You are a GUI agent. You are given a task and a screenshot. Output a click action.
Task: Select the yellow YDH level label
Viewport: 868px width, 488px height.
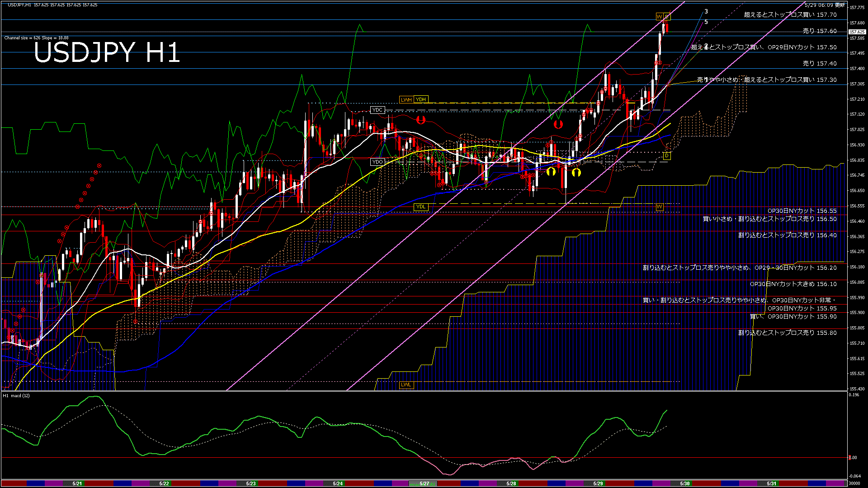(421, 99)
